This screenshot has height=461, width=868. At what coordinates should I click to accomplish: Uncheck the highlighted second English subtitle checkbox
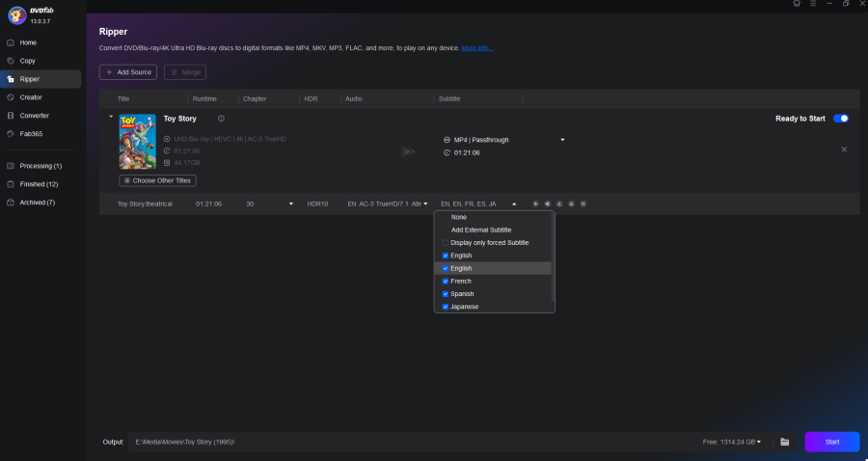coord(445,268)
